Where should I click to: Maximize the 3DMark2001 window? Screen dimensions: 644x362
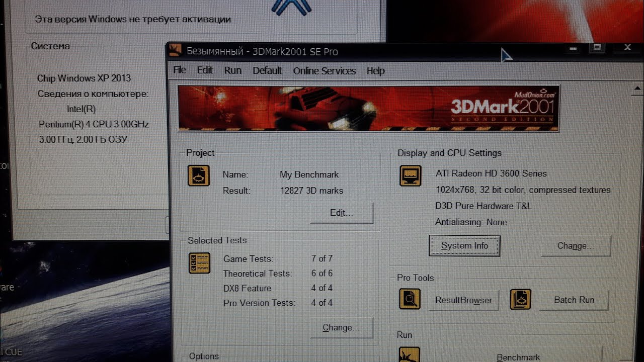(x=597, y=48)
